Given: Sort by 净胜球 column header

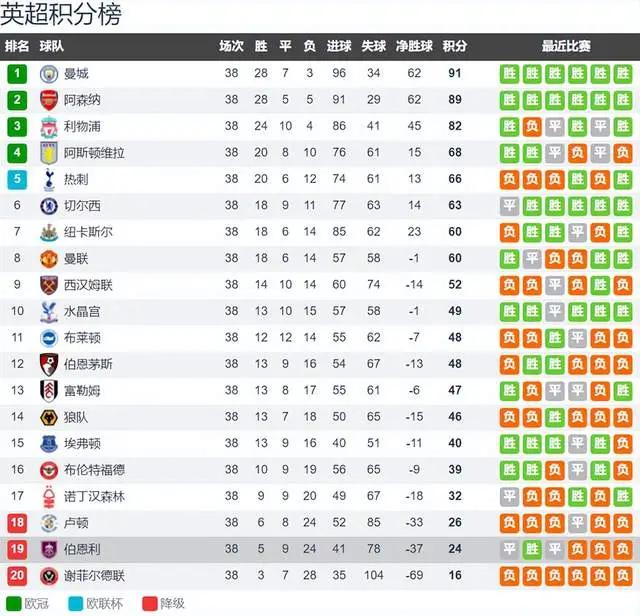Looking at the screenshot, I should pyautogui.click(x=414, y=46).
